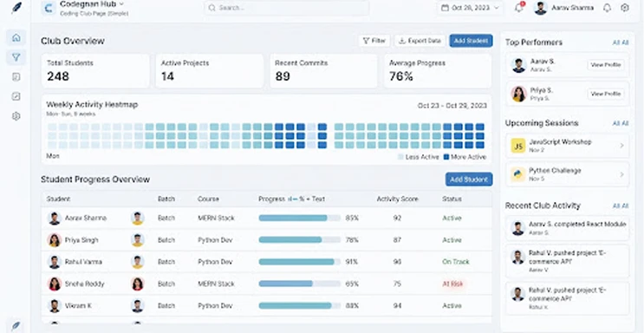Click Priya S. avatar in Top Performers

coord(518,94)
